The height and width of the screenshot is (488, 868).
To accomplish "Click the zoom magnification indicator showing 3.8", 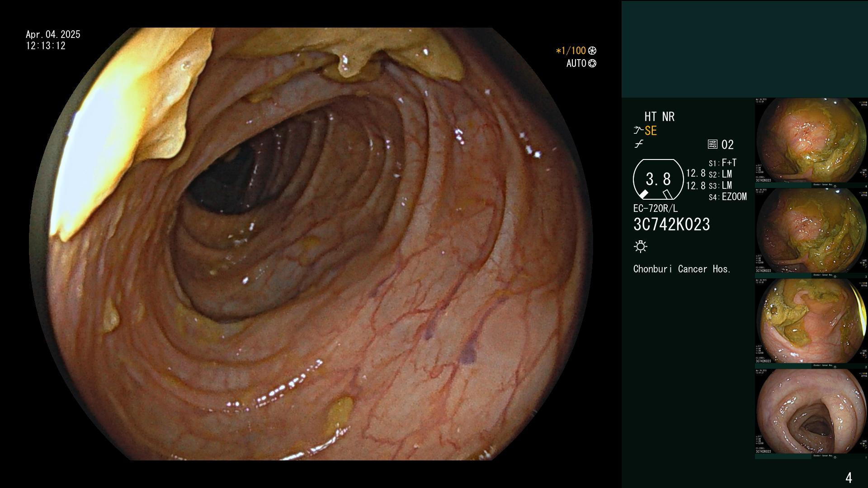I will click(658, 179).
